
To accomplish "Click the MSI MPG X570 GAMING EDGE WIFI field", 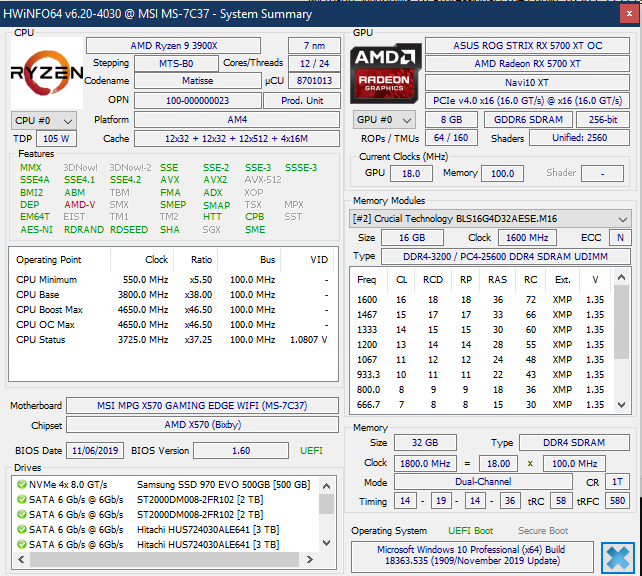I will 202,406.
